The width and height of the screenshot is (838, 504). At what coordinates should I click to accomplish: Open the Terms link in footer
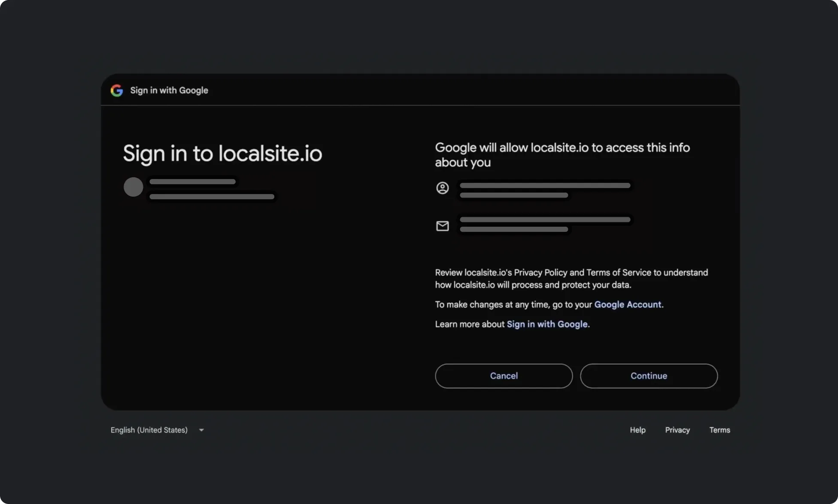click(x=720, y=430)
